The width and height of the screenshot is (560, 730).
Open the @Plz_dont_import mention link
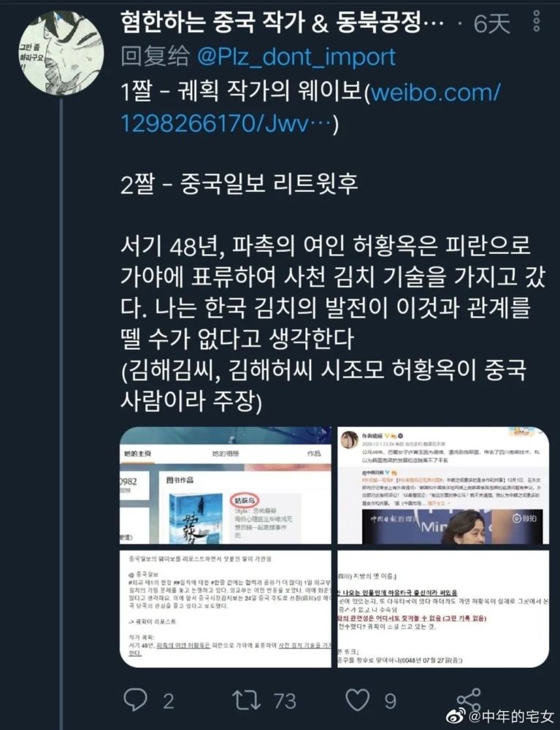pos(296,57)
